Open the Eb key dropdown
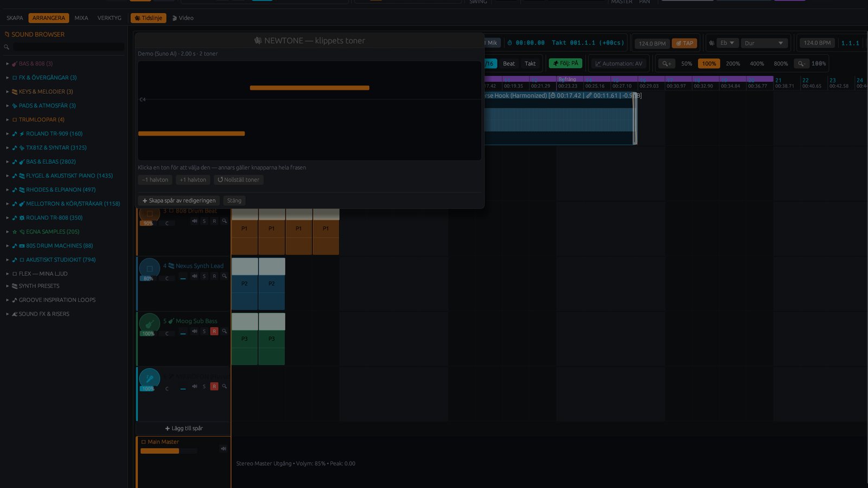868x488 pixels. (x=727, y=43)
